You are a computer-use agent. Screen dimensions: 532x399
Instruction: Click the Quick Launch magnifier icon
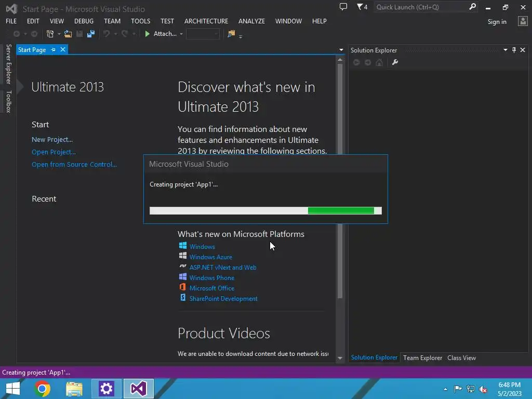click(472, 7)
